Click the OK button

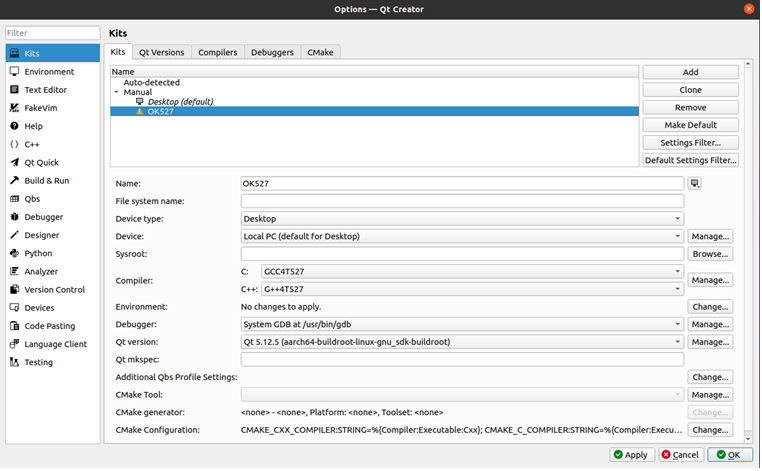[730, 454]
